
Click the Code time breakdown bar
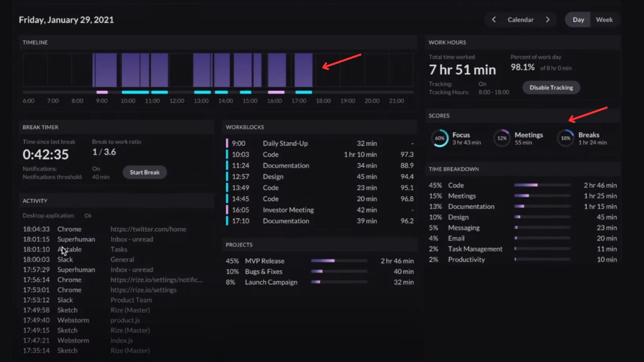pyautogui.click(x=542, y=185)
